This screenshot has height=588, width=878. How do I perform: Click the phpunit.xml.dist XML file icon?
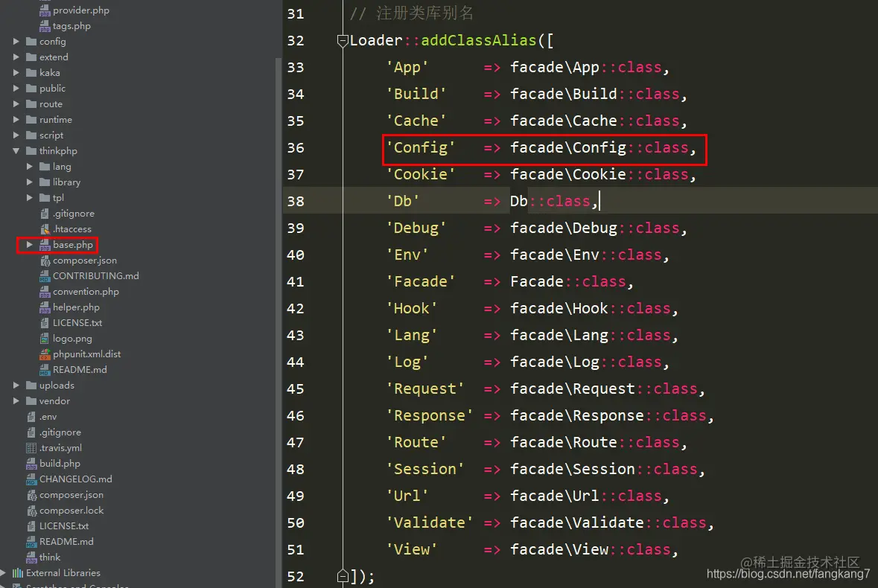pyautogui.click(x=45, y=355)
